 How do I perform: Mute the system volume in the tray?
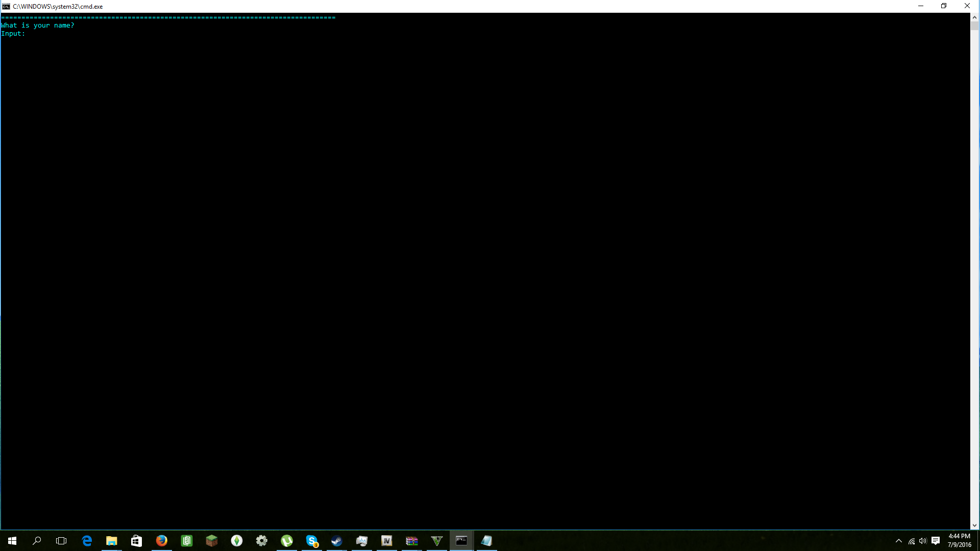923,541
